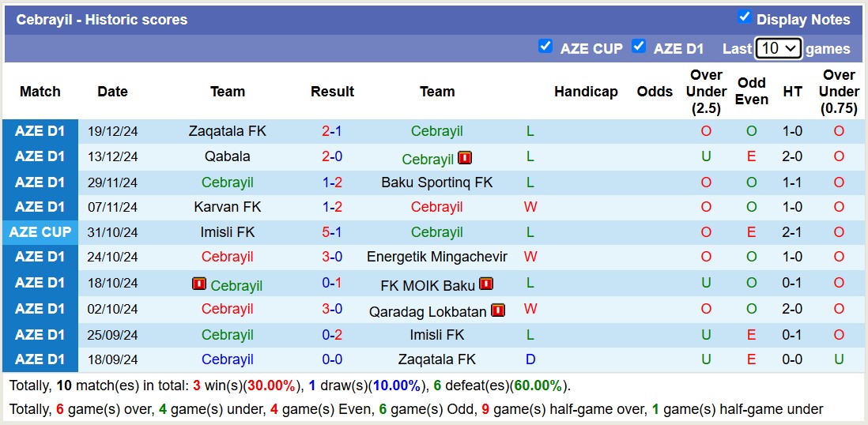Click Baku Sportinq FK team name

[437, 182]
